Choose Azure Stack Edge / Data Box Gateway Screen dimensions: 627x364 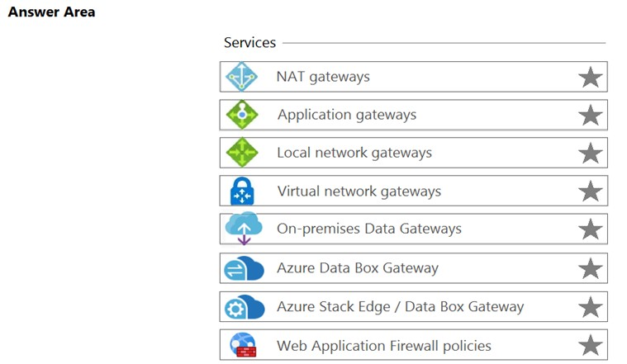click(400, 307)
